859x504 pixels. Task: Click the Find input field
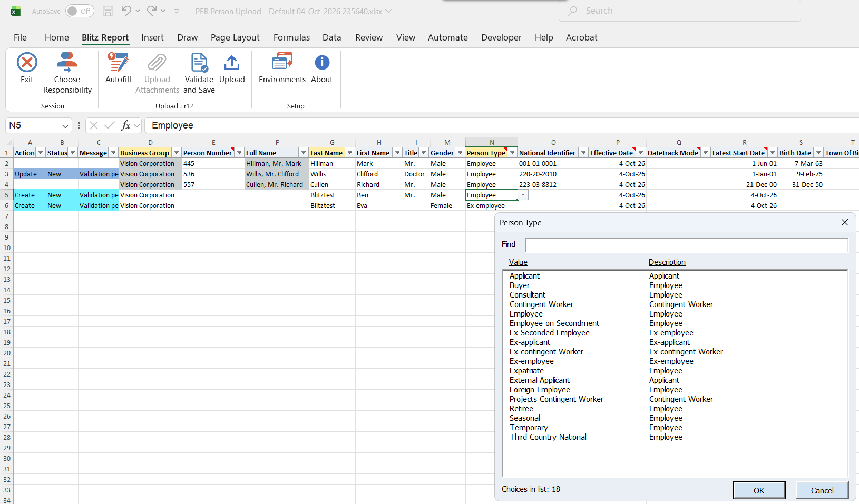tap(687, 244)
